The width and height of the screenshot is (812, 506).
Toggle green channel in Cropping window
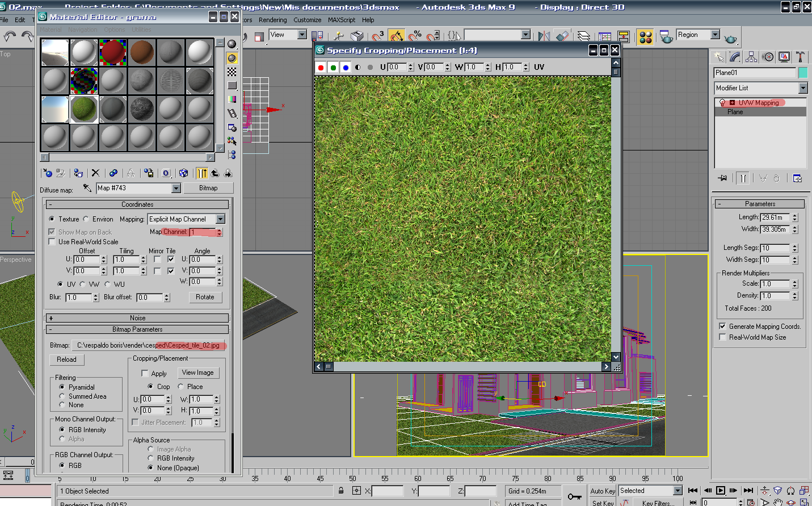coord(333,68)
